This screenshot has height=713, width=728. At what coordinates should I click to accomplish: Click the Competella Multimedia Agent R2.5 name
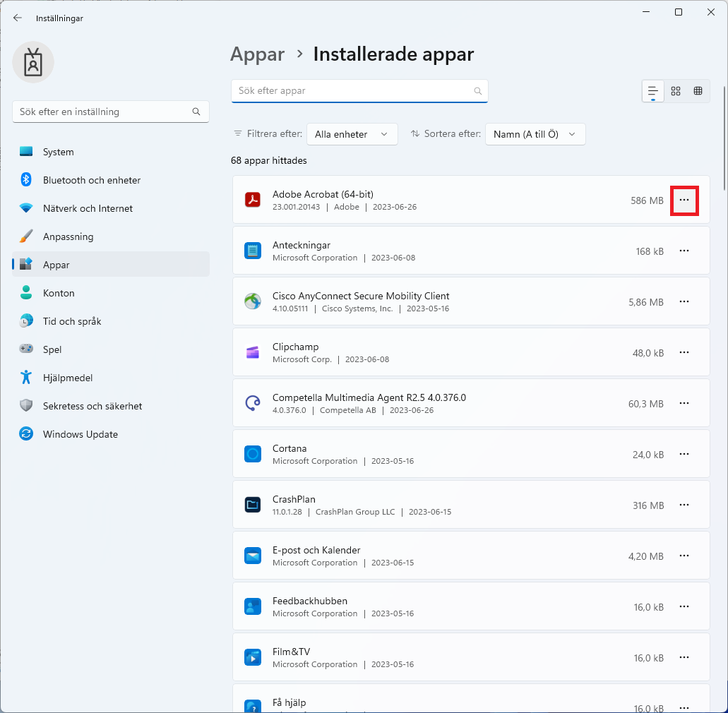pyautogui.click(x=369, y=397)
